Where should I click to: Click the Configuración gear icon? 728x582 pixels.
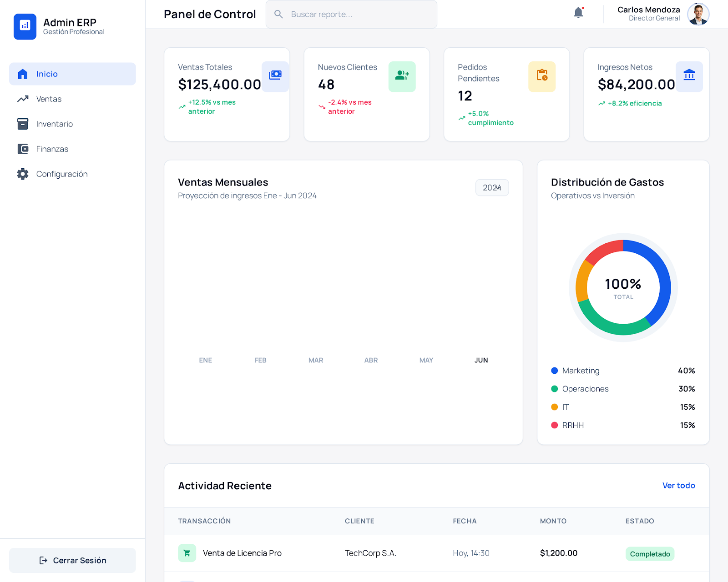pyautogui.click(x=22, y=174)
